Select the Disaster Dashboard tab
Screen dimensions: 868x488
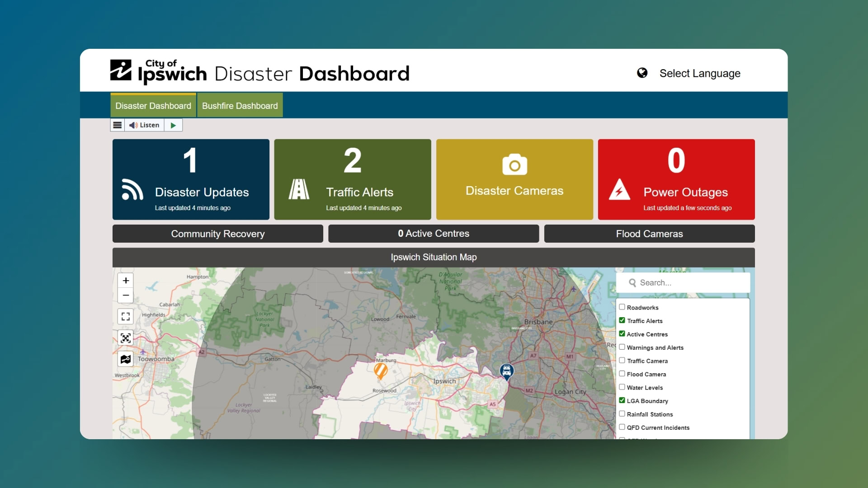[x=153, y=106]
